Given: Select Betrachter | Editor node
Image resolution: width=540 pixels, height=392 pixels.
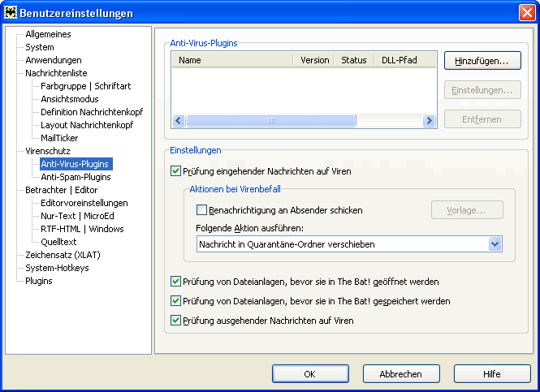Looking at the screenshot, I should point(61,190).
